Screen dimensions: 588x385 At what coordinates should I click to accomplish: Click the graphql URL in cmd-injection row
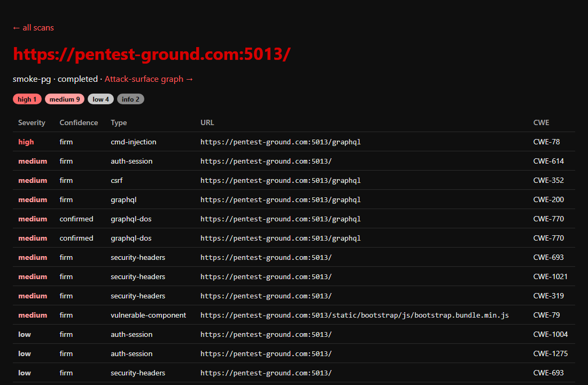click(281, 142)
